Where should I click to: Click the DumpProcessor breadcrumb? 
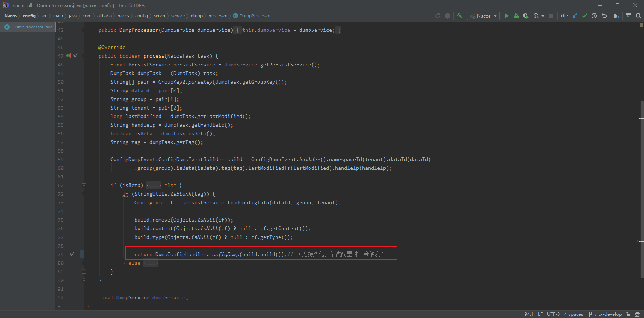[255, 16]
